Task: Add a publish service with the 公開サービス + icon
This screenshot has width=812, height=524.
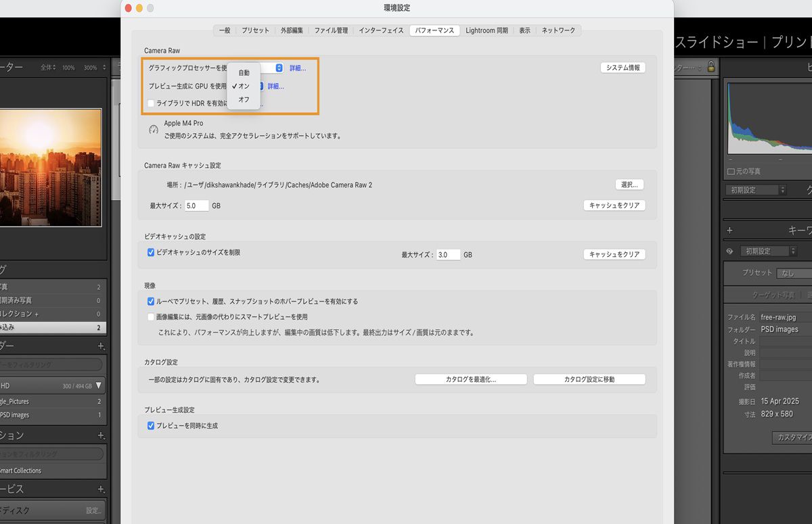Action: point(101,488)
